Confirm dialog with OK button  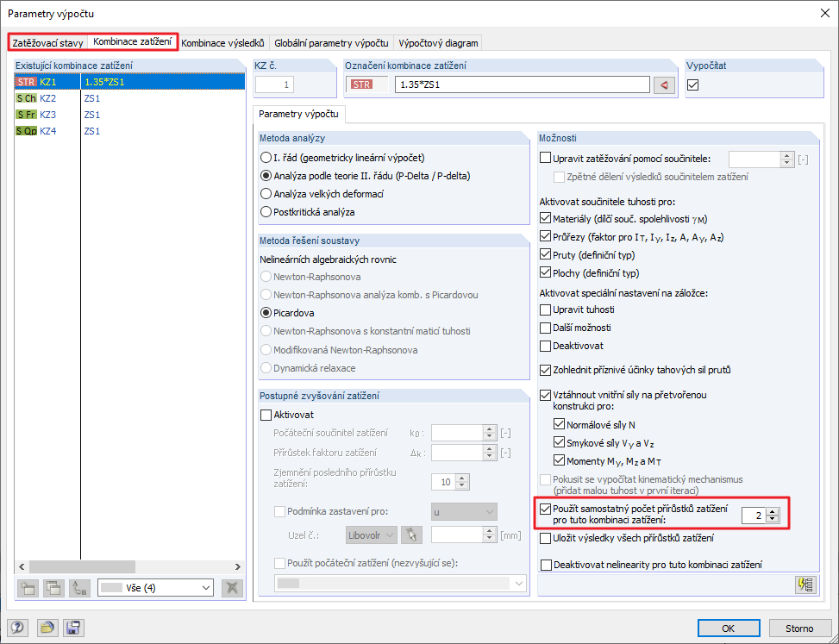(729, 628)
